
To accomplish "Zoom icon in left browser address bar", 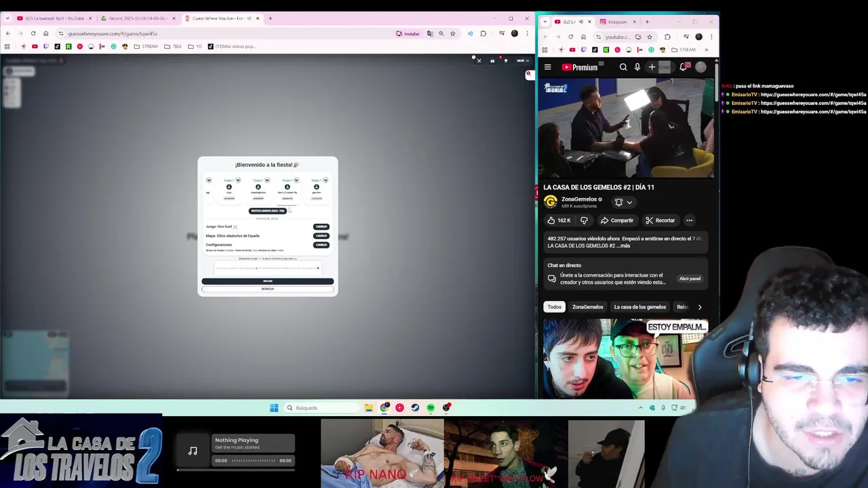I will [441, 33].
